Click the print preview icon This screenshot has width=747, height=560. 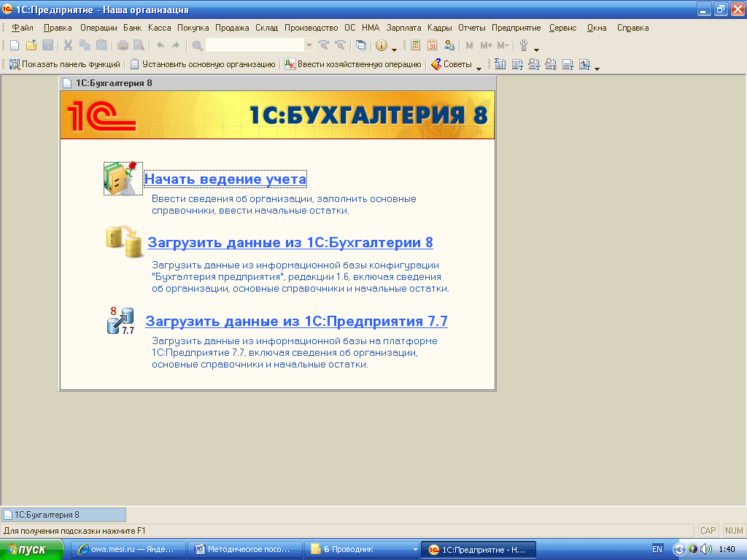[x=139, y=45]
